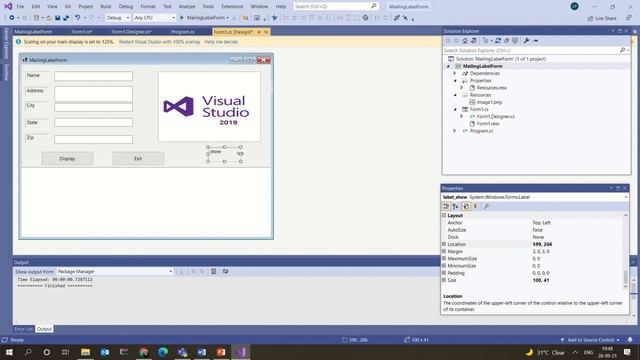Click Name text box on the form
The width and height of the screenshot is (640, 360).
point(93,76)
